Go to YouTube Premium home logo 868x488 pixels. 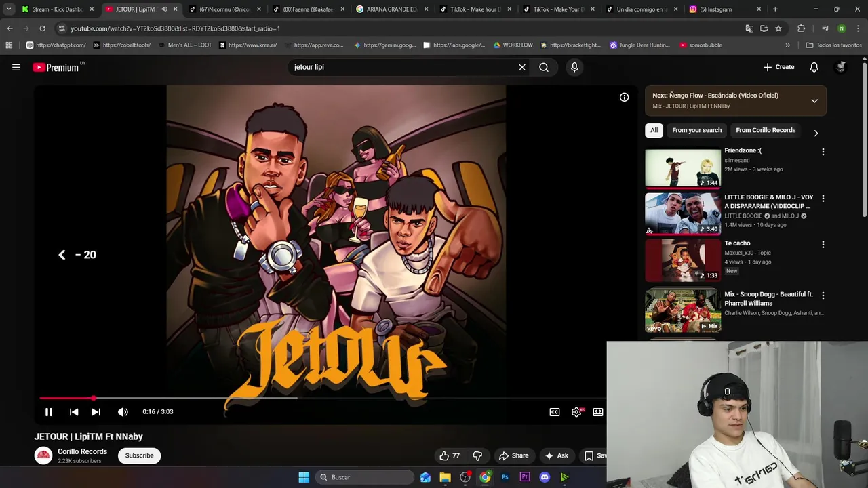click(x=56, y=67)
